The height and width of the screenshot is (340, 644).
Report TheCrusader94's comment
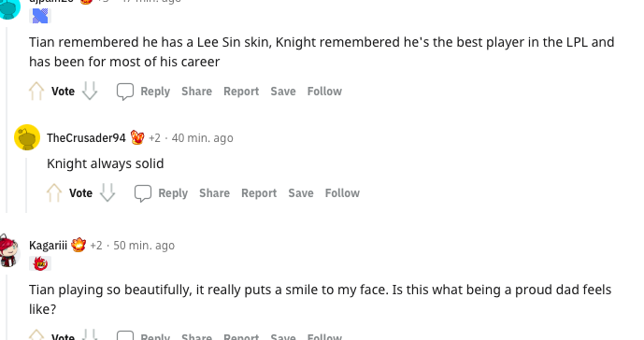[x=259, y=193]
